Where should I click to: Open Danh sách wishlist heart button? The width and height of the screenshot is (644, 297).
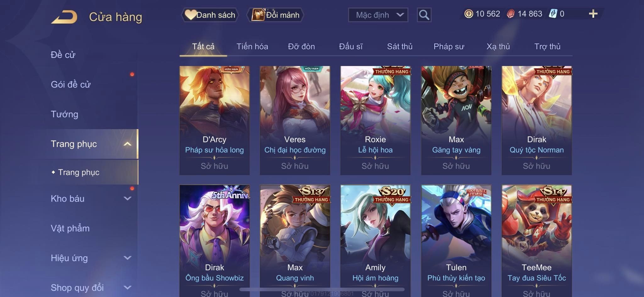(x=210, y=15)
